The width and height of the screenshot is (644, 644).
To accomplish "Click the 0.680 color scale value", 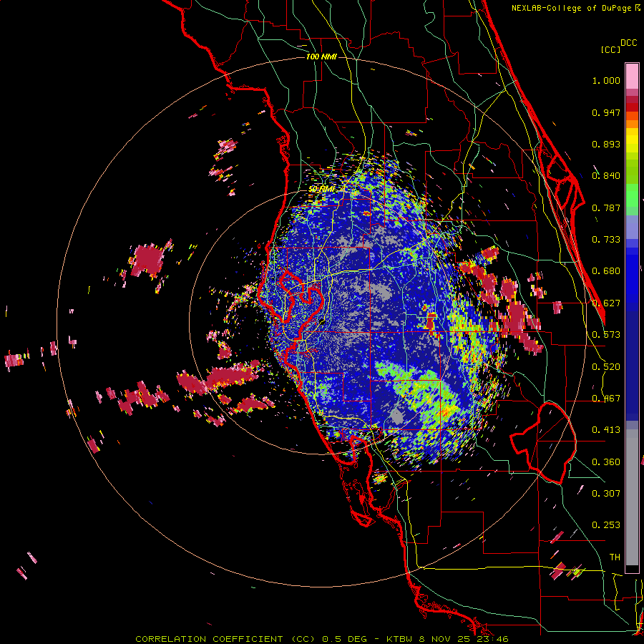I will [606, 271].
